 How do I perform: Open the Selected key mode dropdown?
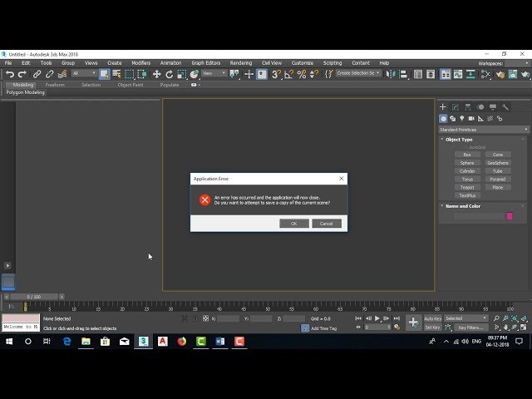coord(465,318)
